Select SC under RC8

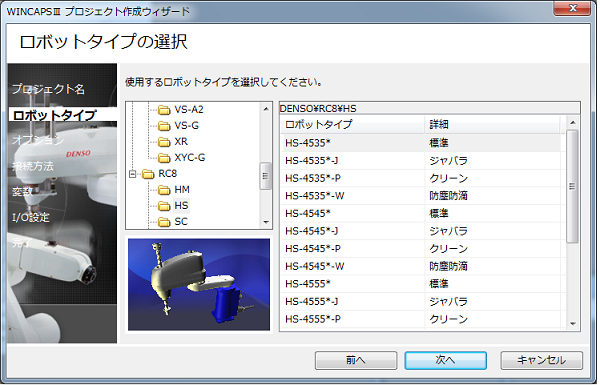(181, 222)
